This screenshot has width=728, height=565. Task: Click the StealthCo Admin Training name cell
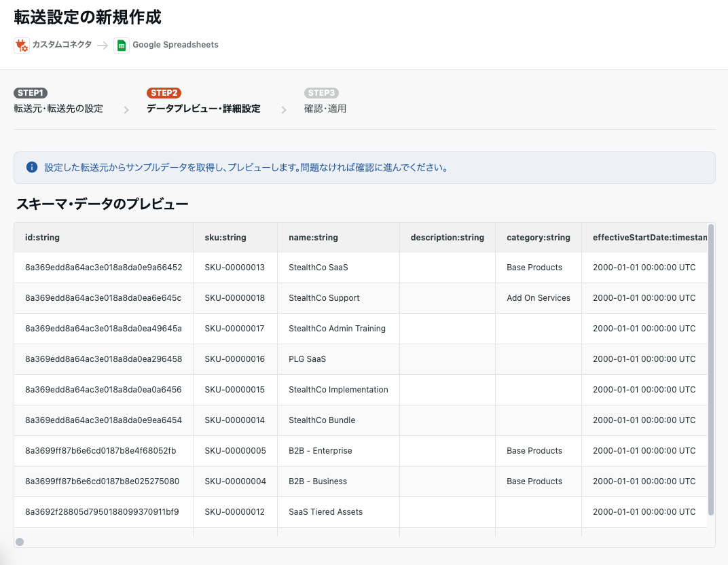tap(337, 329)
